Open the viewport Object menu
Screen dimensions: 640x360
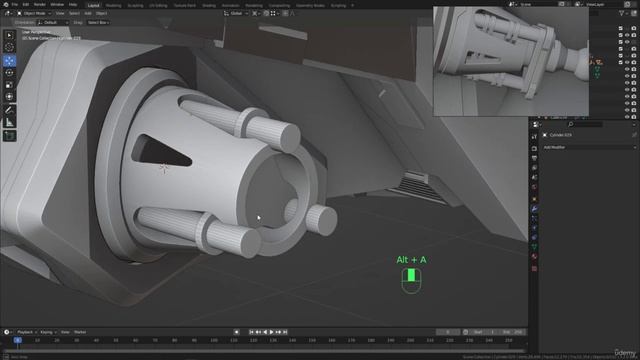click(101, 13)
